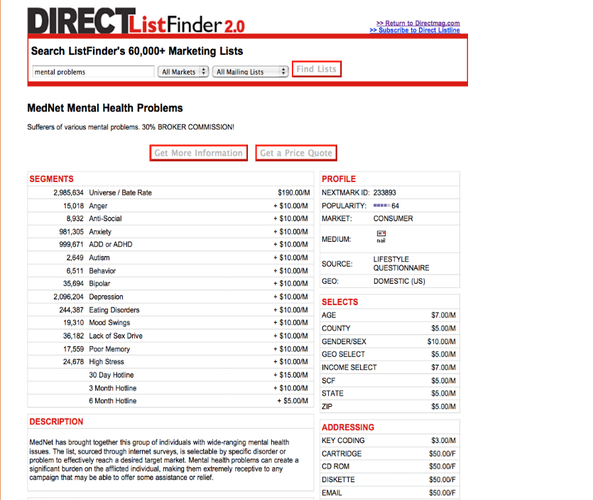Click Get a Price Quote button
593x500 pixels.
point(296,153)
